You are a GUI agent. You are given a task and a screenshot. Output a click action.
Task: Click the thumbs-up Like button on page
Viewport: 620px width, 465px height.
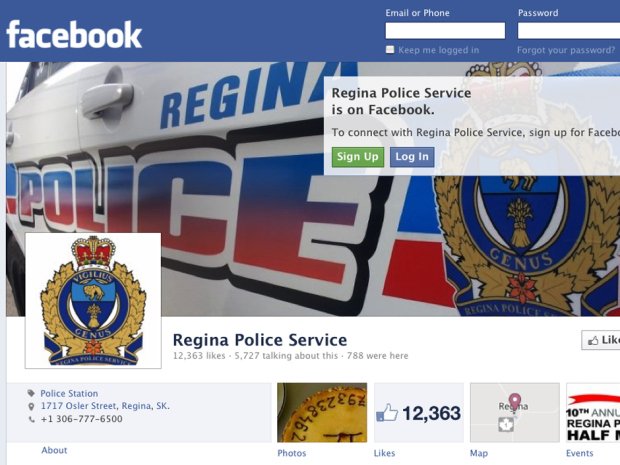click(601, 340)
